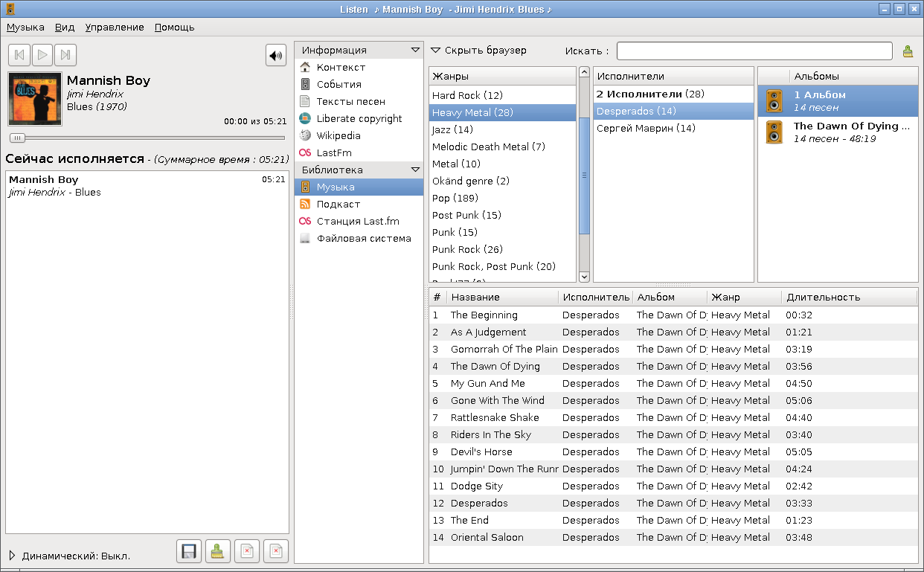Select the Pop (189) genre
The height and width of the screenshot is (572, 924).
[502, 198]
